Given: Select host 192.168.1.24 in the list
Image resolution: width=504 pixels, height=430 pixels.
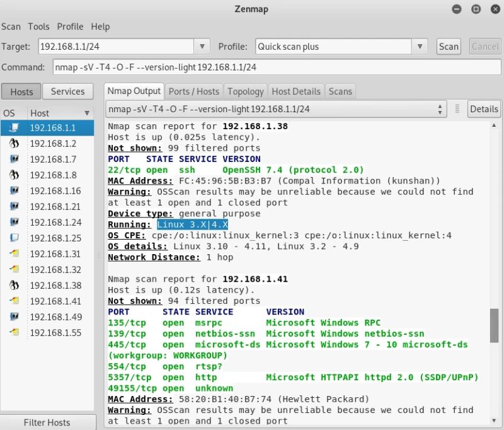Looking at the screenshot, I should point(47,222).
